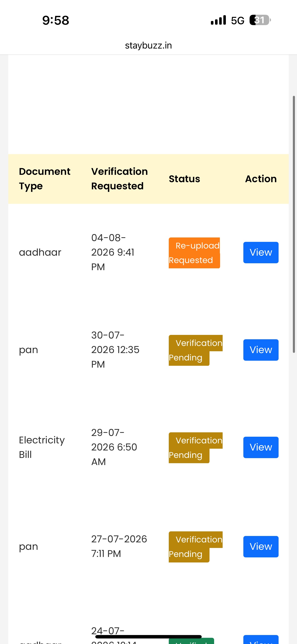The height and width of the screenshot is (644, 297).
Task: View the aadhaar document from 04-08-2026
Action: pos(261,252)
